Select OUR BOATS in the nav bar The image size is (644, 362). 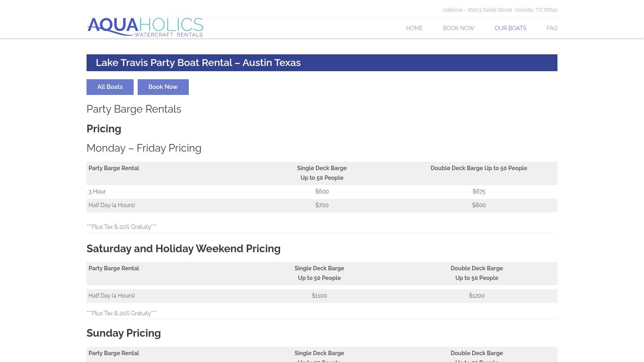click(510, 28)
